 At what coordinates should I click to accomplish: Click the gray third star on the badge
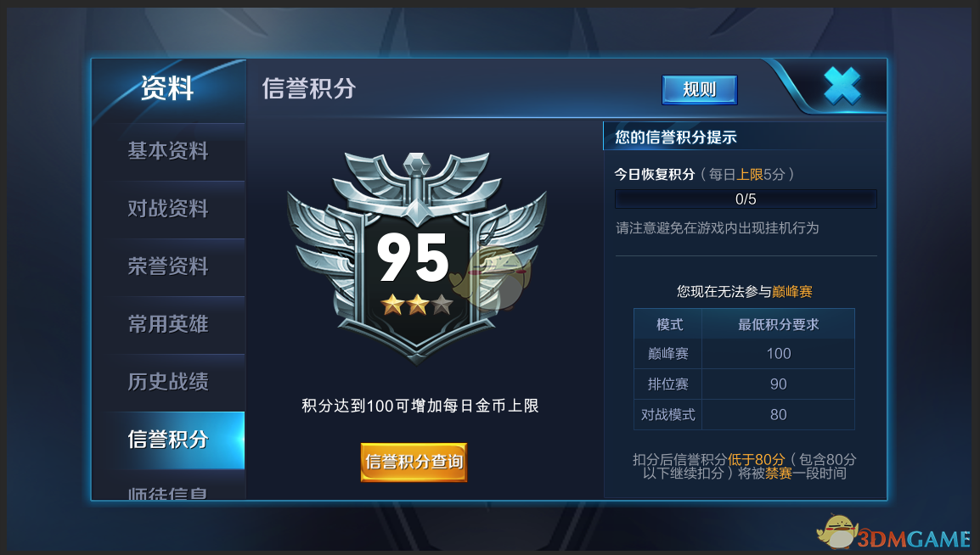[442, 305]
